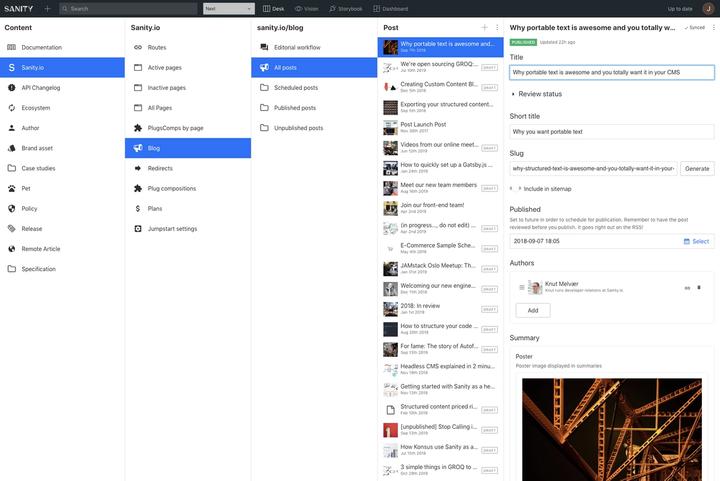Open the document actions three-dot menu
Image resolution: width=720 pixels, height=481 pixels.
click(x=713, y=27)
